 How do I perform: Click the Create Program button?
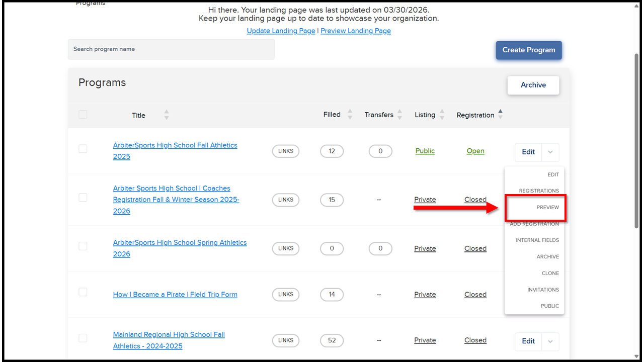pos(529,50)
